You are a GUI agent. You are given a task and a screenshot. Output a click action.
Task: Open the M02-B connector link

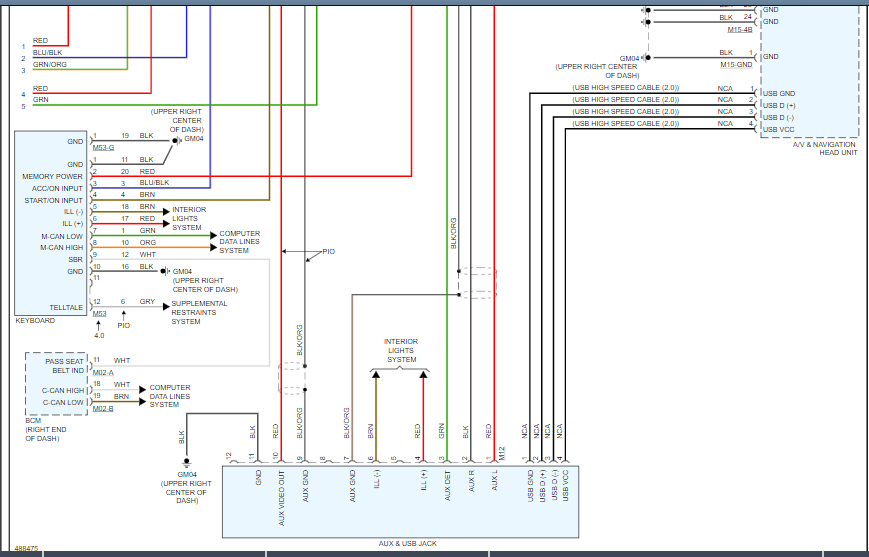[103, 408]
